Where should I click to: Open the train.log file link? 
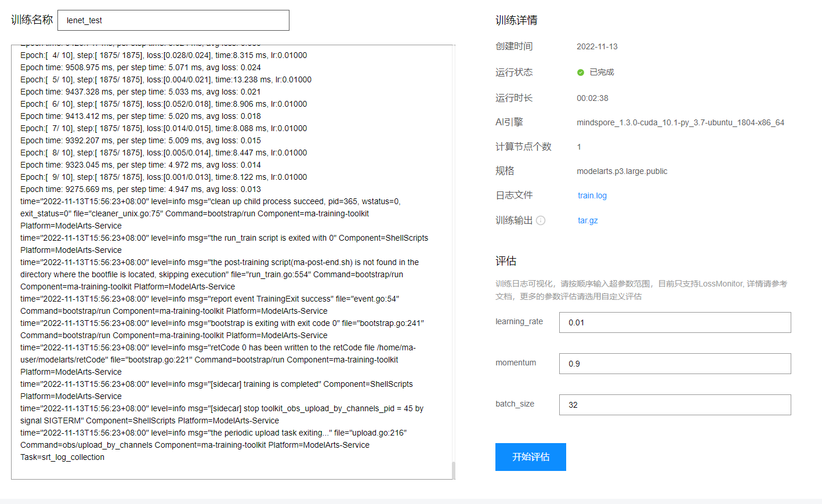coord(592,195)
